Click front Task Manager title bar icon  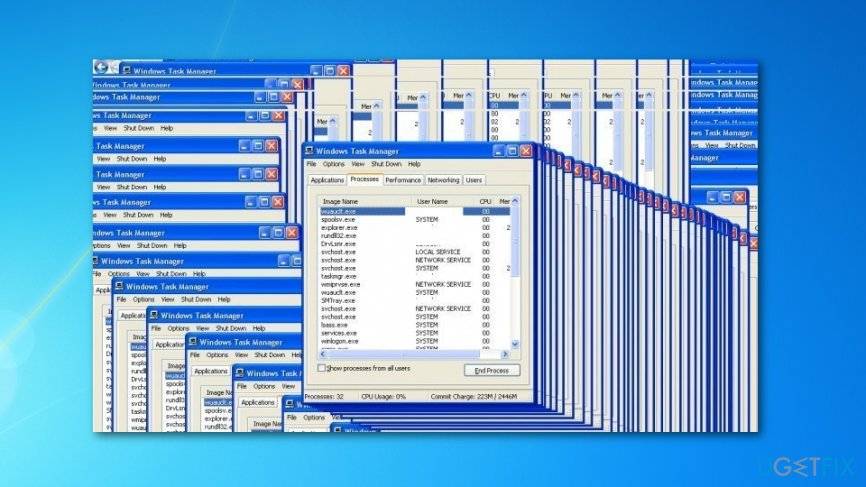pyautogui.click(x=309, y=150)
